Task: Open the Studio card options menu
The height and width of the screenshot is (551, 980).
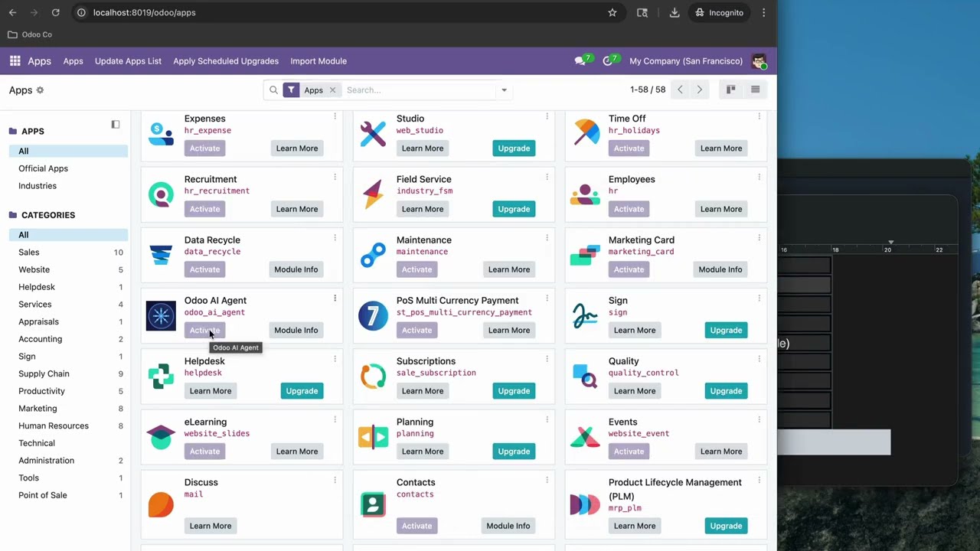Action: tap(547, 116)
